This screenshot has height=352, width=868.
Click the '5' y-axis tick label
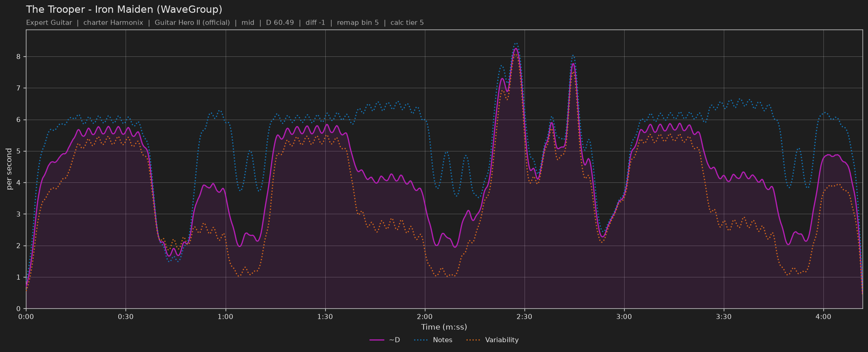tap(19, 151)
